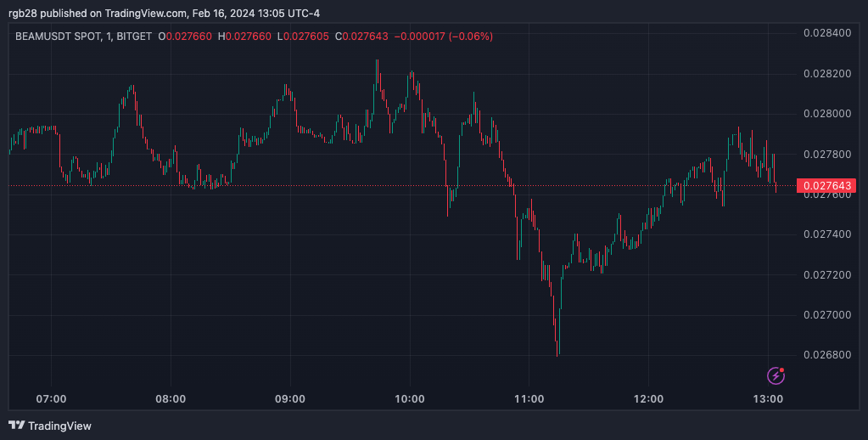The image size is (868, 440).
Task: Click the 0.027800 price axis label
Action: [827, 154]
